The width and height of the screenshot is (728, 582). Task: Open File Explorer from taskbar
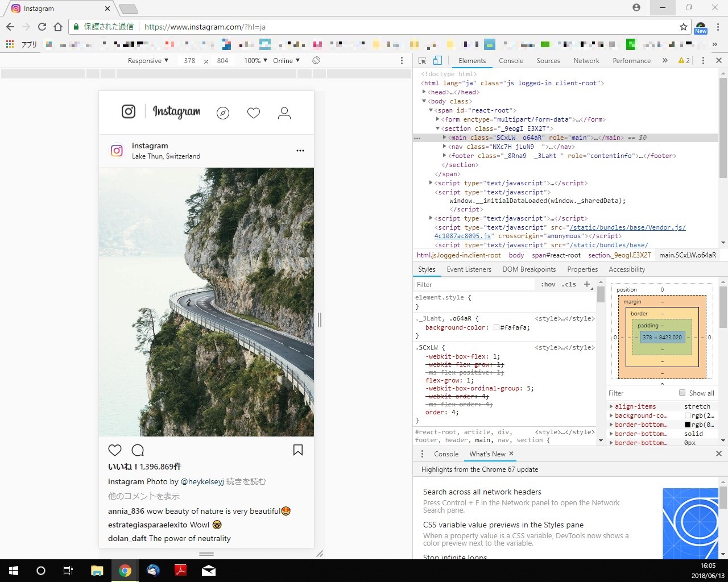click(x=97, y=571)
